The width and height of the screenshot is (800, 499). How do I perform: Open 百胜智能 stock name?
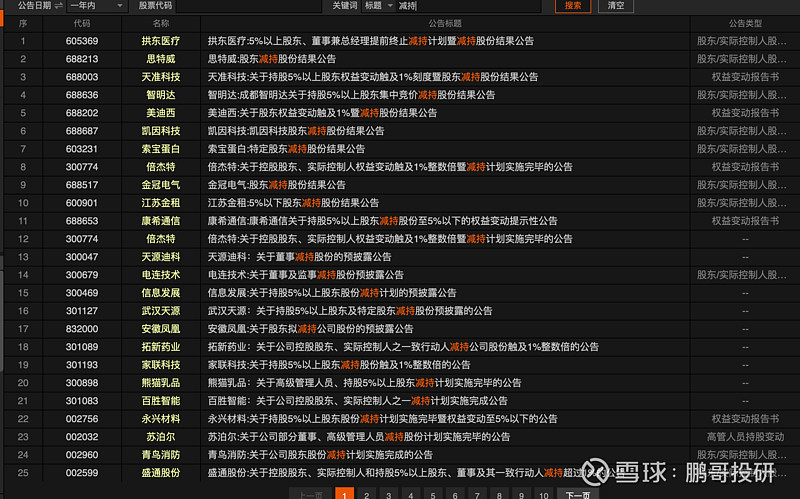click(x=161, y=401)
